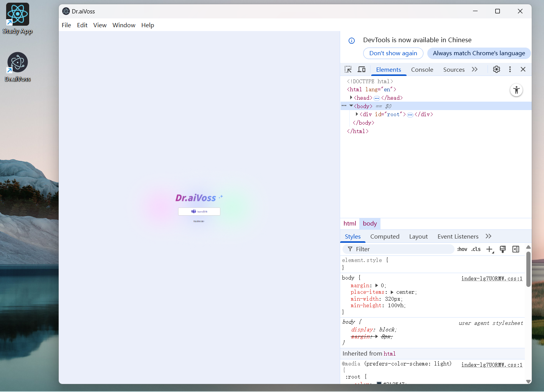
Task: Open DevTools three-dot customize menu
Action: 510,69
